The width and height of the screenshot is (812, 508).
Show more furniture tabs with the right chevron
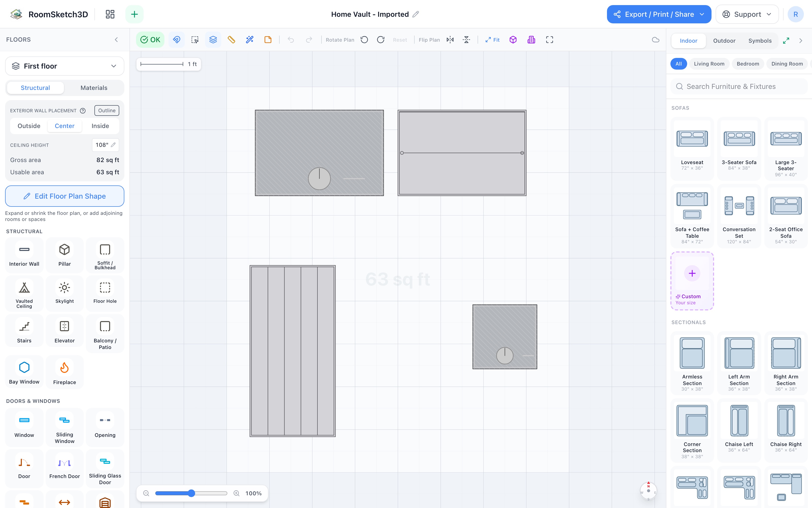(x=801, y=41)
